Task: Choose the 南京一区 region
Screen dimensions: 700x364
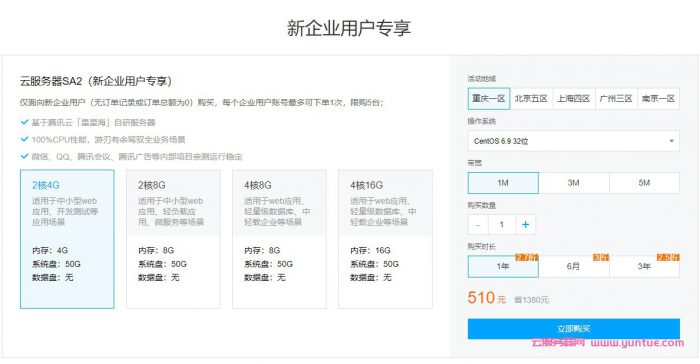Action: point(658,99)
